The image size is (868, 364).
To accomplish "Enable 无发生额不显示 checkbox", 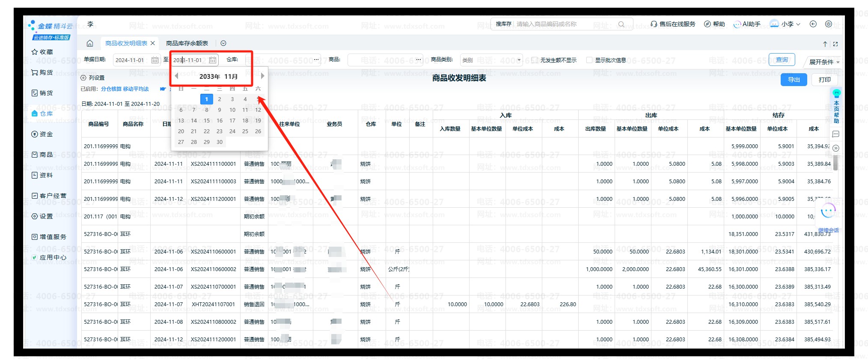I will pyautogui.click(x=534, y=60).
